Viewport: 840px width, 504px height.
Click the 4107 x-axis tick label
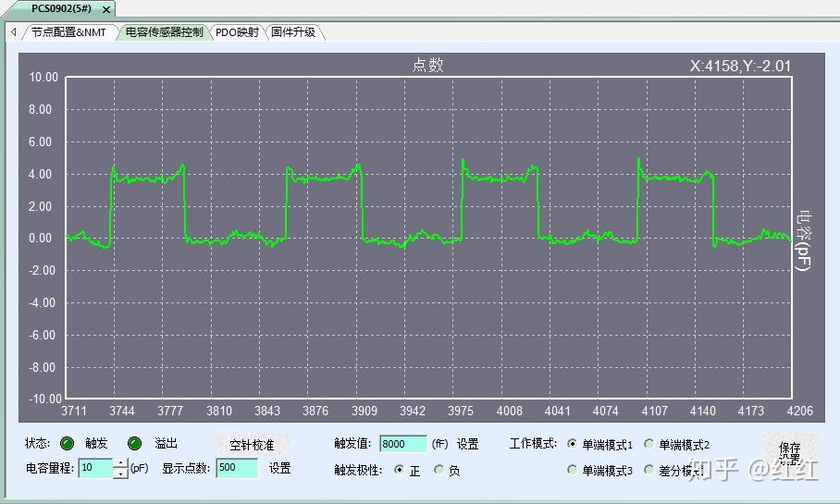pyautogui.click(x=655, y=411)
